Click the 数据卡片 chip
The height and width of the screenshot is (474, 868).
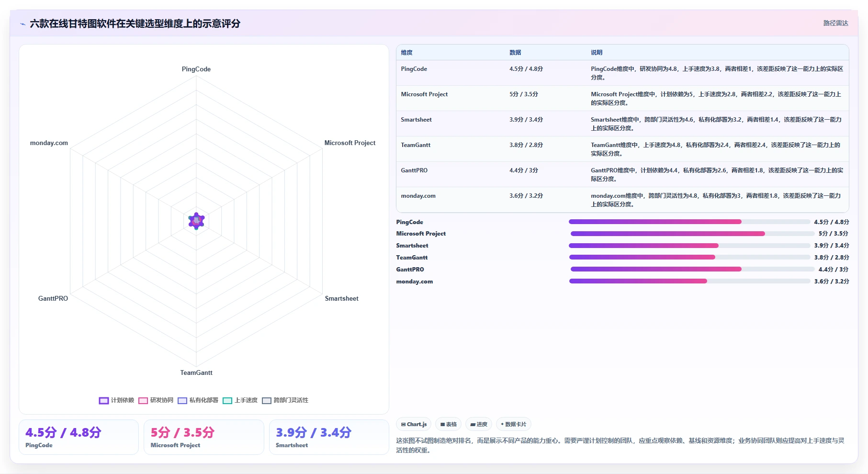point(514,424)
